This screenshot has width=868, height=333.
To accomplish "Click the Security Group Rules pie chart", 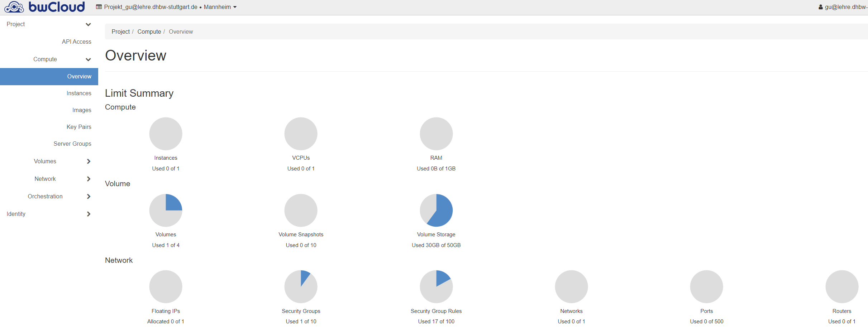I will 436,287.
